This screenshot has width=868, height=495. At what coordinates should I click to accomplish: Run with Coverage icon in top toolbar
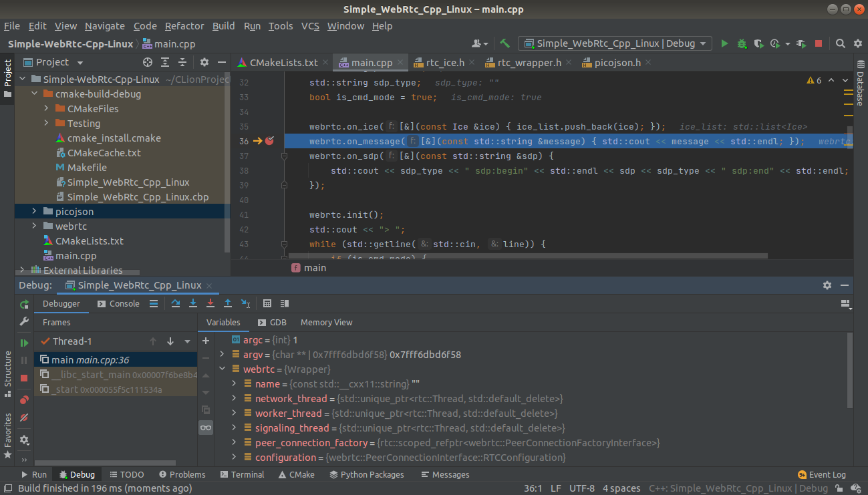[x=758, y=43]
